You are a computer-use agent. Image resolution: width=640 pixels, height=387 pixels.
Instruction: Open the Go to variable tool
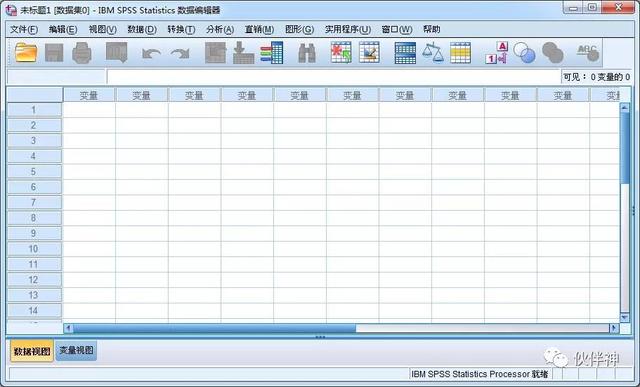pyautogui.click(x=243, y=53)
